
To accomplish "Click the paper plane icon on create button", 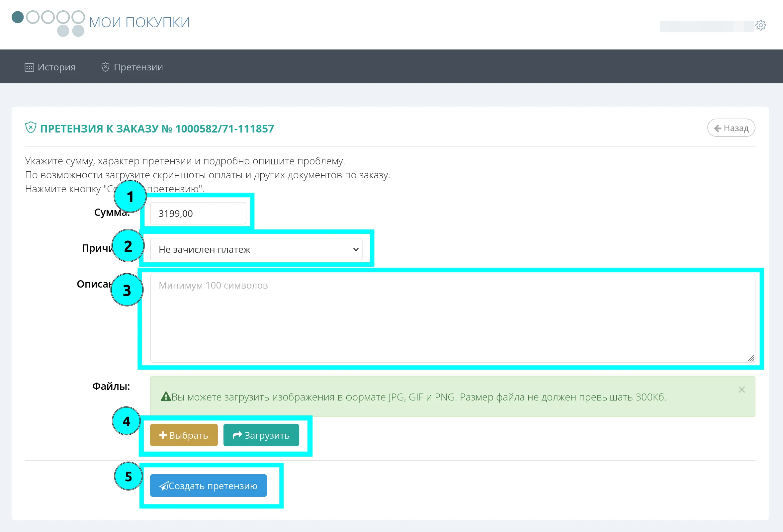I will pyautogui.click(x=163, y=486).
